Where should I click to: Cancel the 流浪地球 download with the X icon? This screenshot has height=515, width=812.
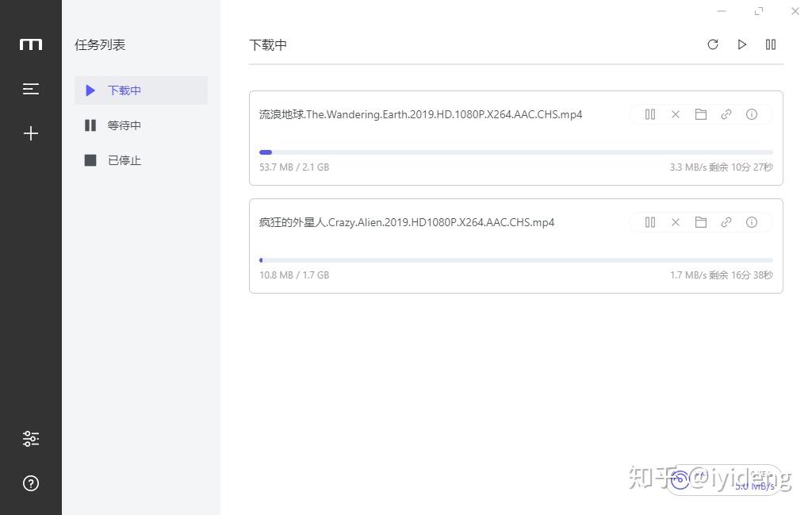point(675,114)
